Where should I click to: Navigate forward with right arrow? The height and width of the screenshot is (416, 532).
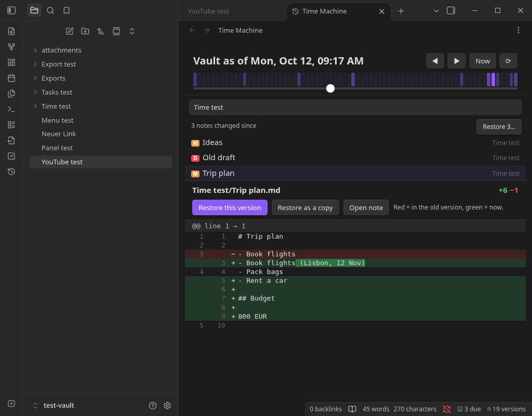[207, 30]
